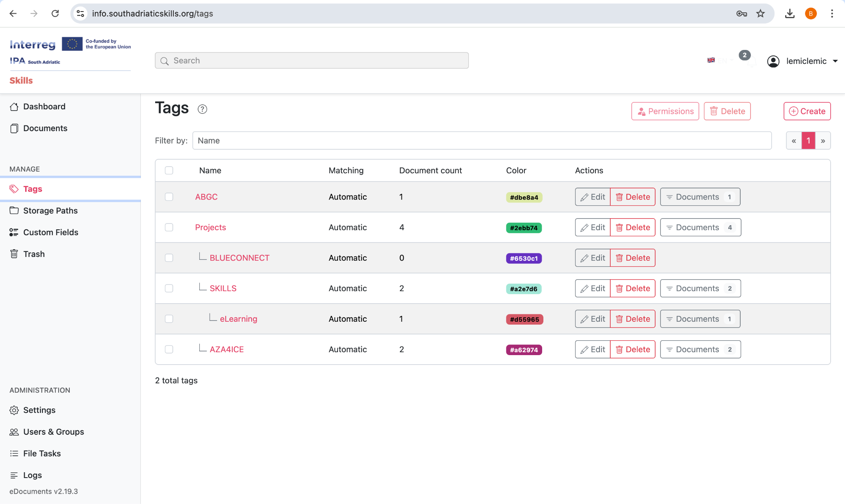The height and width of the screenshot is (504, 845).
Task: Click the Logs icon in Administration
Action: click(14, 475)
